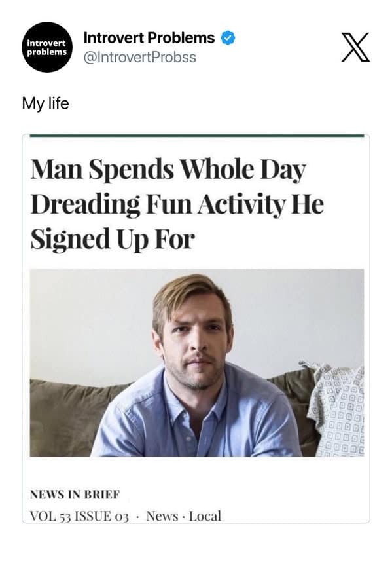Viewport: 392px width, 581px height.
Task: Click the 'introvert problems' text inside the avatar
Action: 46,46
